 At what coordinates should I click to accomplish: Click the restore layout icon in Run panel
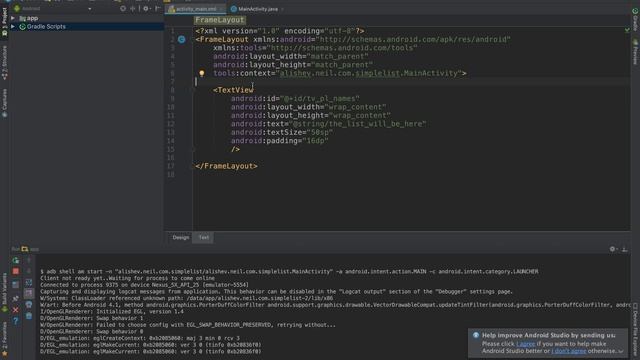[x=16, y=284]
